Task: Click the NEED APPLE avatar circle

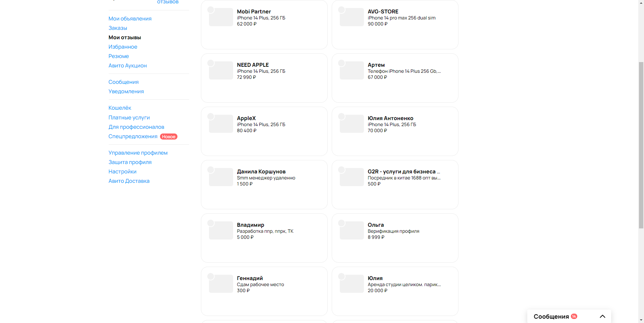Action: click(x=211, y=63)
